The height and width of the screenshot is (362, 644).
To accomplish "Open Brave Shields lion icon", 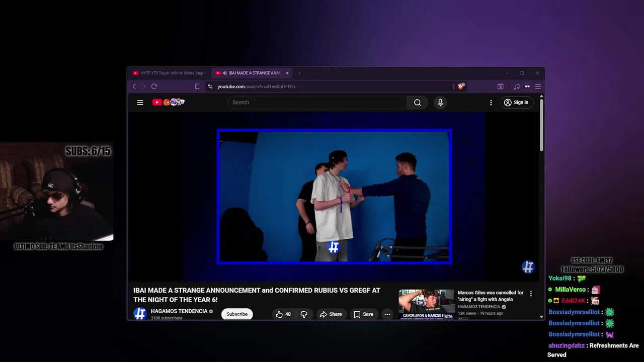I will [x=461, y=86].
